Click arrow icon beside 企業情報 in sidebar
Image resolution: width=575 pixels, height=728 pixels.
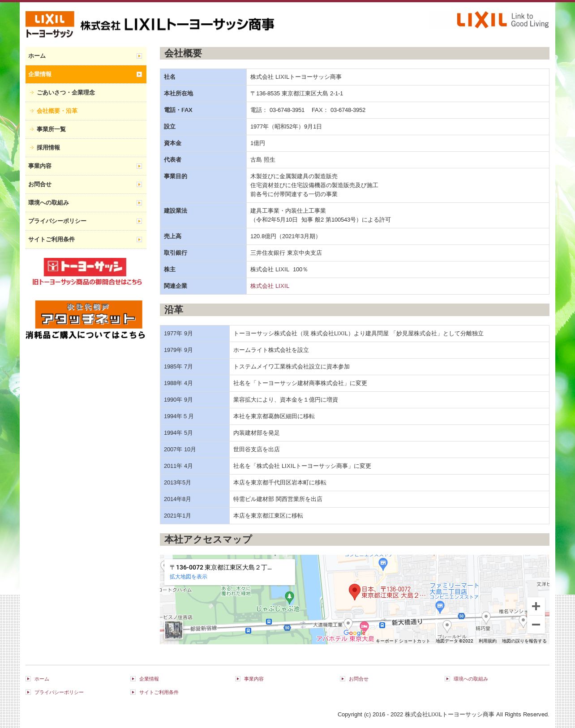[139, 74]
